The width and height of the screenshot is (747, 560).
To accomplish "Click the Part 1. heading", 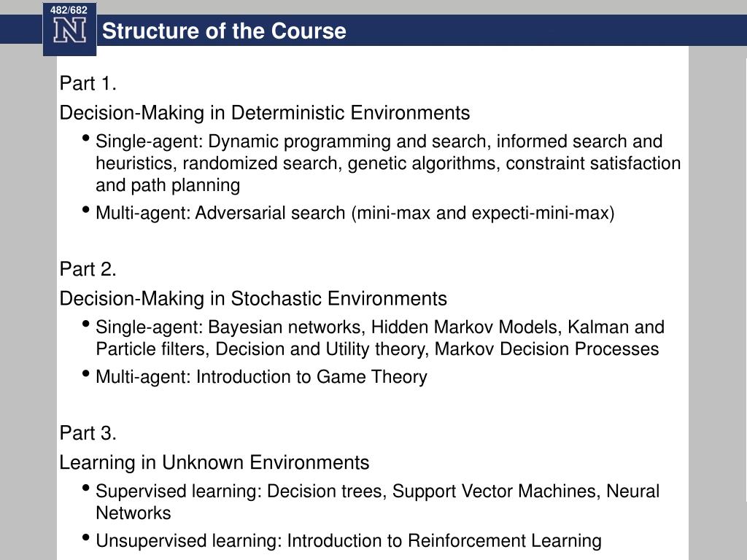I will [88, 83].
